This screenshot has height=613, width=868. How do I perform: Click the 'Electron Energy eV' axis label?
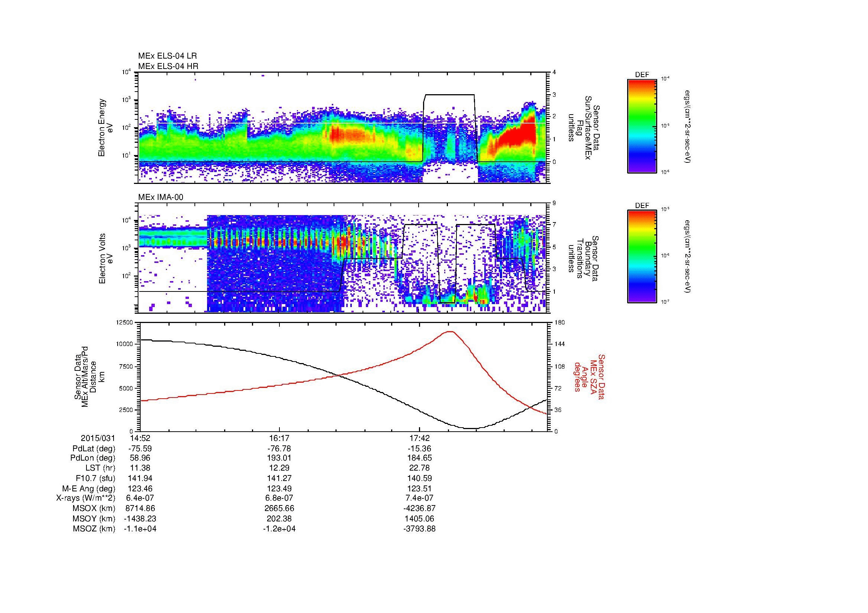(105, 128)
